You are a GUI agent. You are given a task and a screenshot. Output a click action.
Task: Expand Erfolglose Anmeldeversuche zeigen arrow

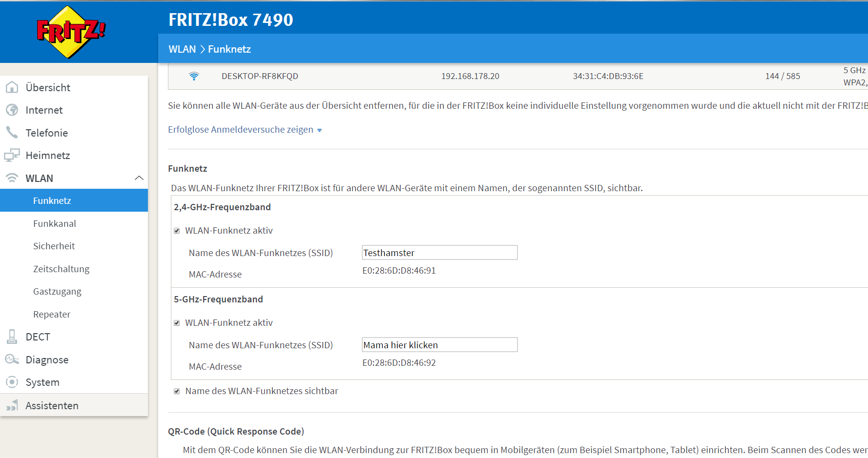320,130
